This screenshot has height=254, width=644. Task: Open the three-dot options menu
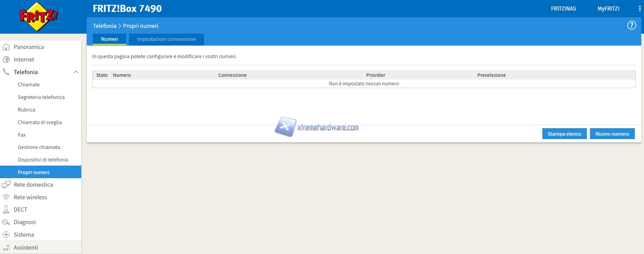click(640, 9)
